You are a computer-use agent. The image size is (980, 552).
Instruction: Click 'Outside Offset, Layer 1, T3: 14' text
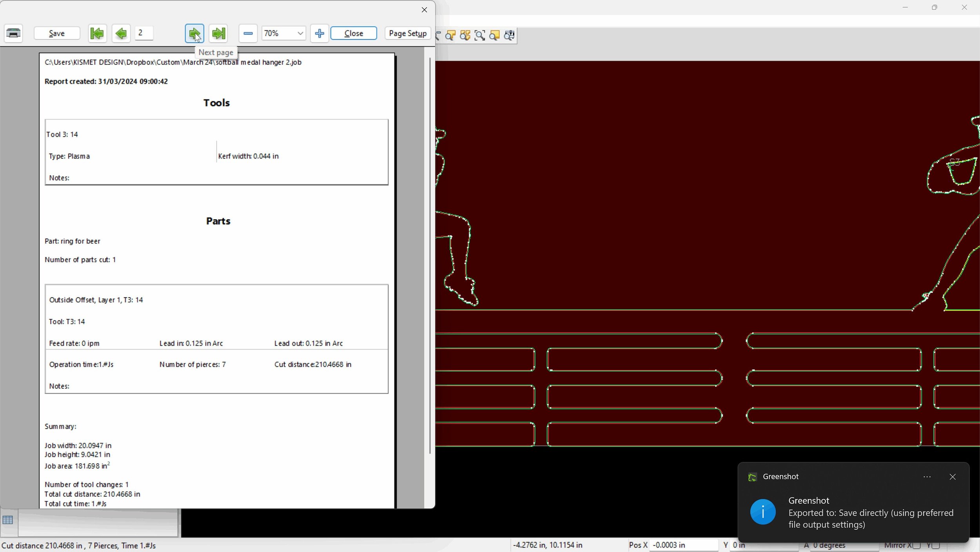(x=96, y=300)
